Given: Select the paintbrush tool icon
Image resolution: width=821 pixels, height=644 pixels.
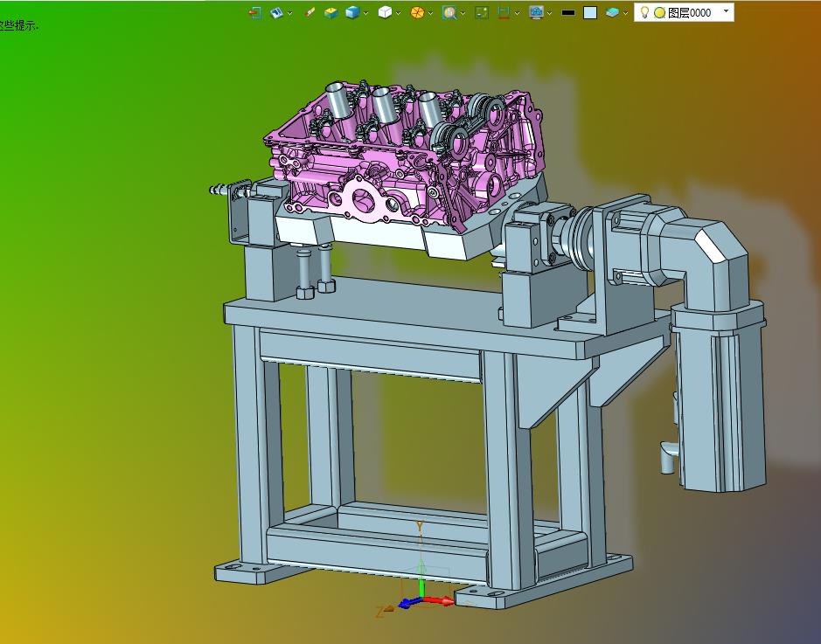Looking at the screenshot, I should [x=310, y=12].
